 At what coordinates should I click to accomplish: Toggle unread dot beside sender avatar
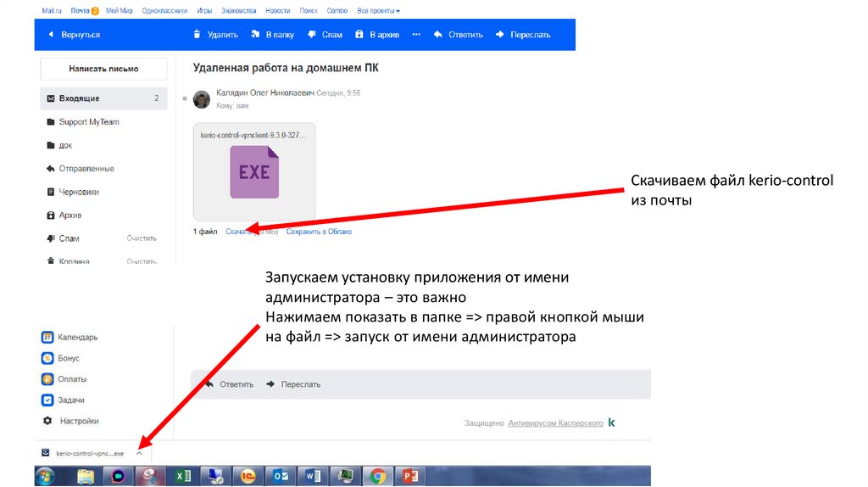coord(185,98)
